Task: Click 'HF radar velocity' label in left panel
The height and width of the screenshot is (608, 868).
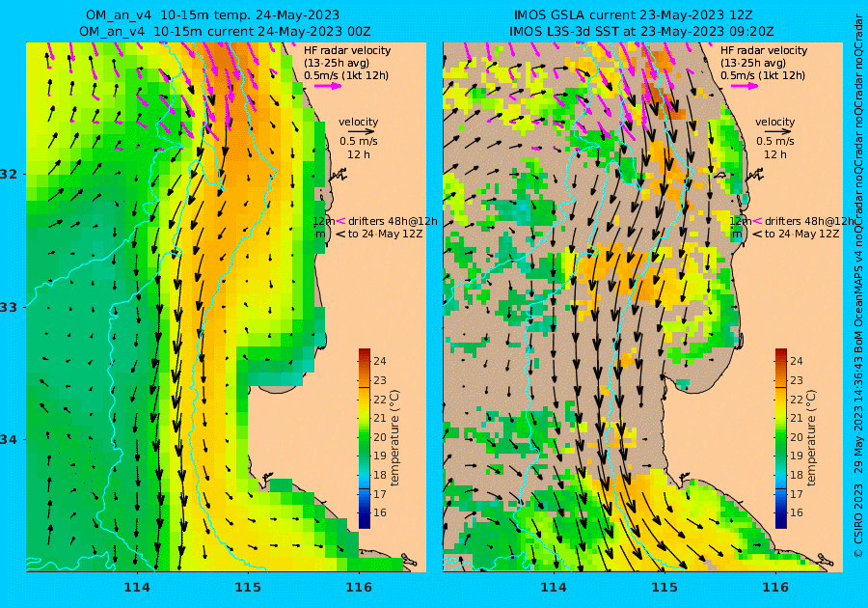Action: click(347, 50)
